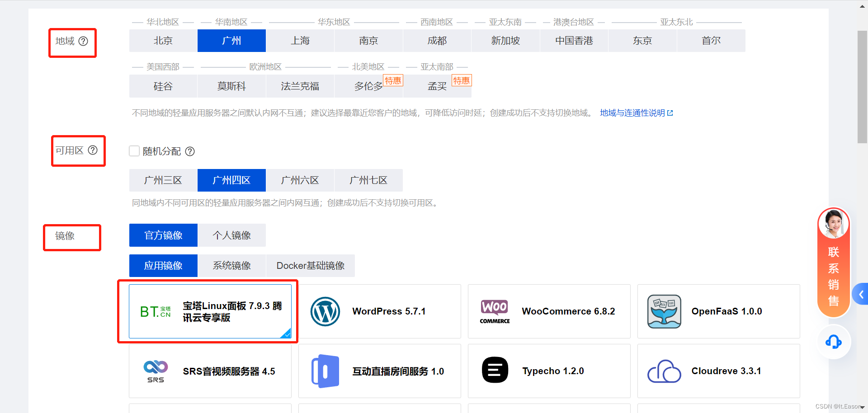
Task: Open the 地域与连通性说明 link
Action: [x=636, y=113]
